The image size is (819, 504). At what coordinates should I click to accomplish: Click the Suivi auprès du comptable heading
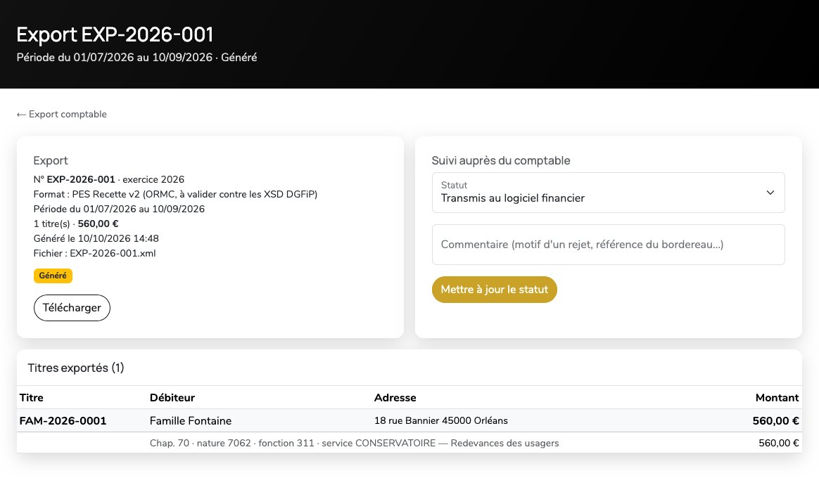point(501,161)
